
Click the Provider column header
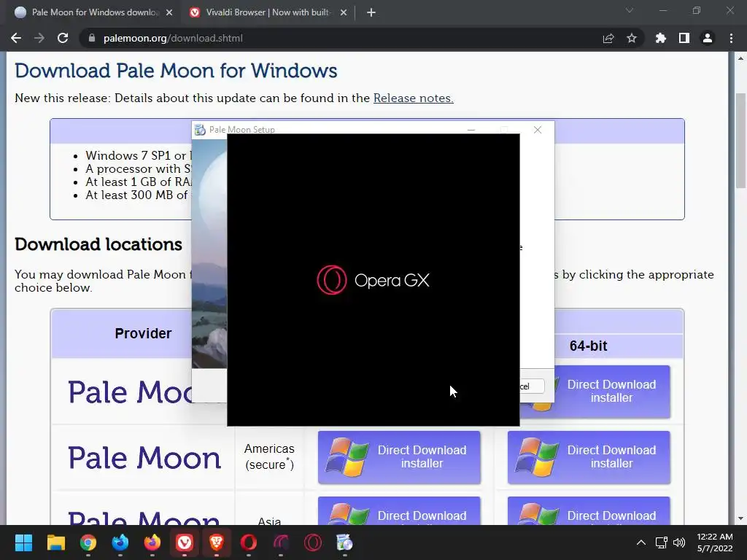point(143,333)
